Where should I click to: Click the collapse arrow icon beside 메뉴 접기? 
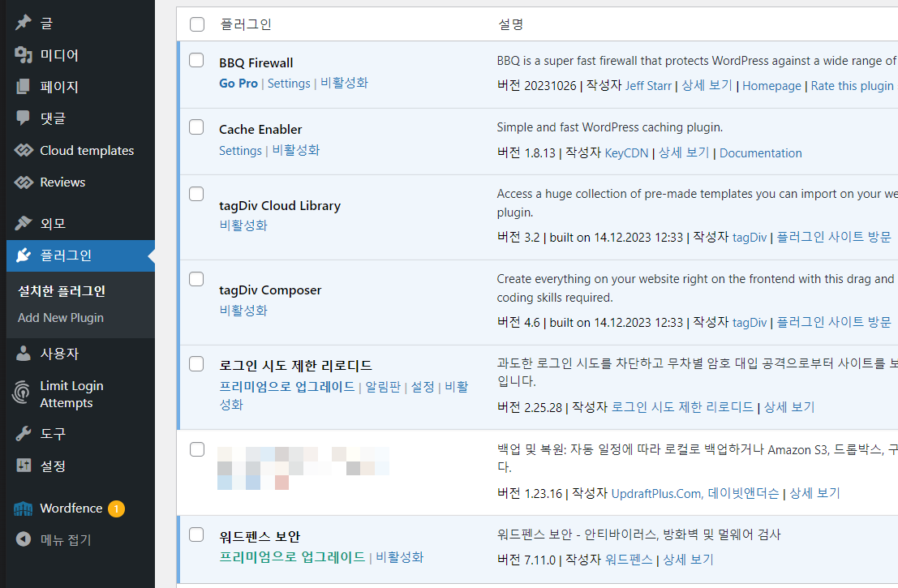[23, 539]
